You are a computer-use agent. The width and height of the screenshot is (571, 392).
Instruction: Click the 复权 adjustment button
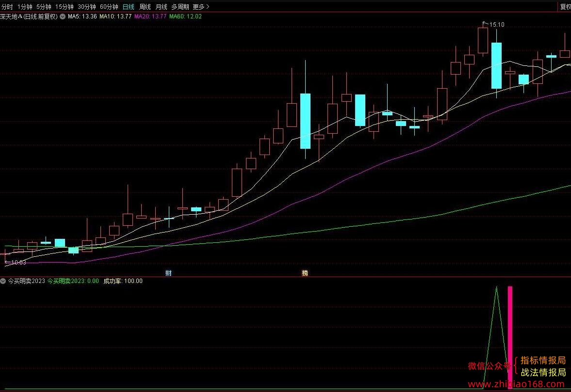point(565,7)
